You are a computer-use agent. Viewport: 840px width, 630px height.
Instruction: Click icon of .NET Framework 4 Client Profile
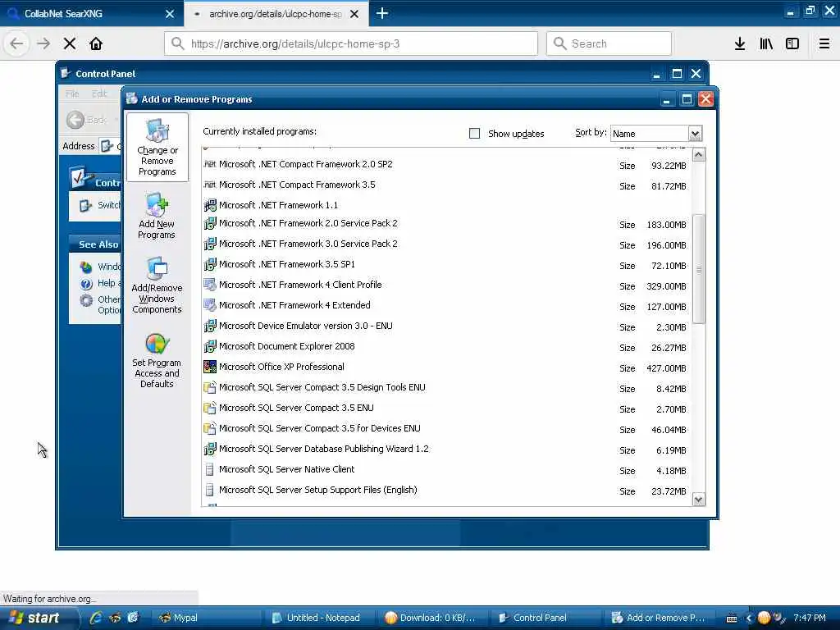pyautogui.click(x=210, y=285)
